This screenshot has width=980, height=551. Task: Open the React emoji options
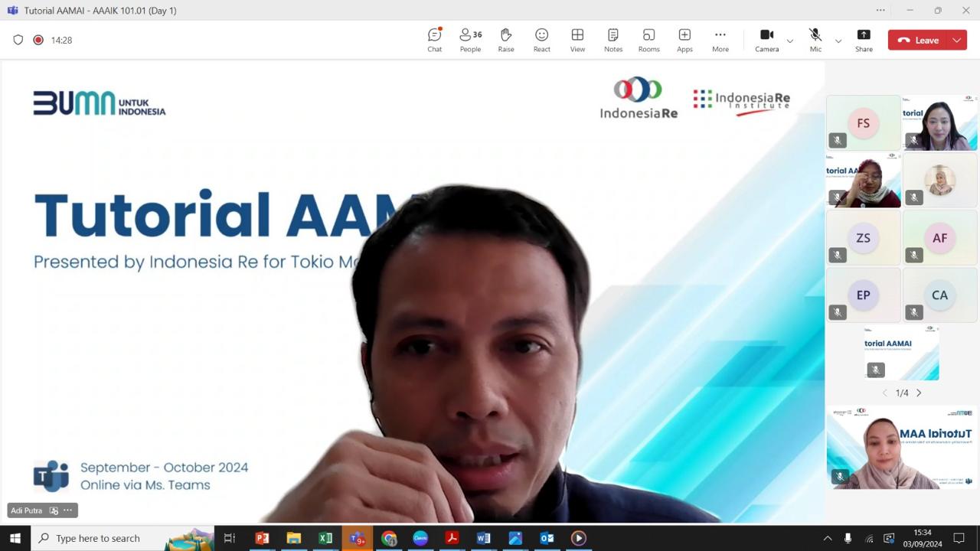coord(542,40)
